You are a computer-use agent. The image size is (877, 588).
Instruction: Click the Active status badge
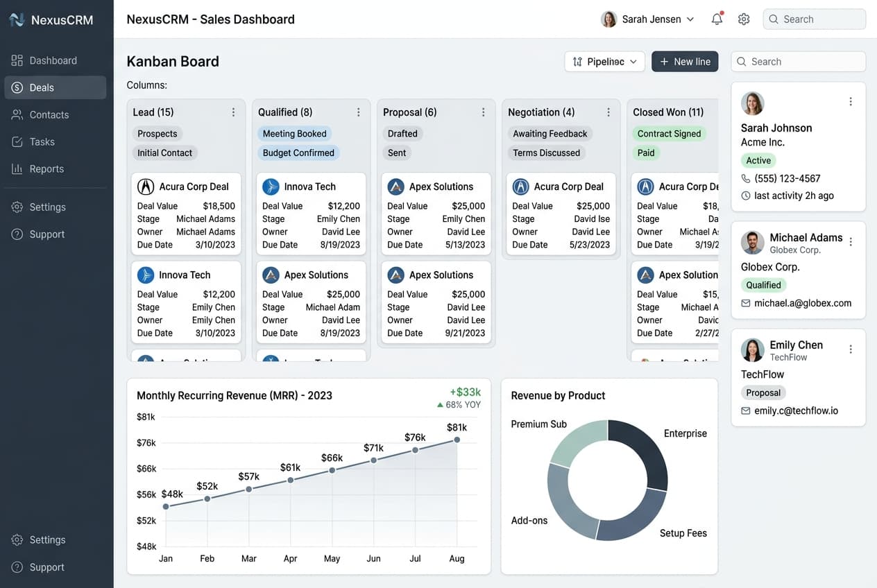(758, 160)
